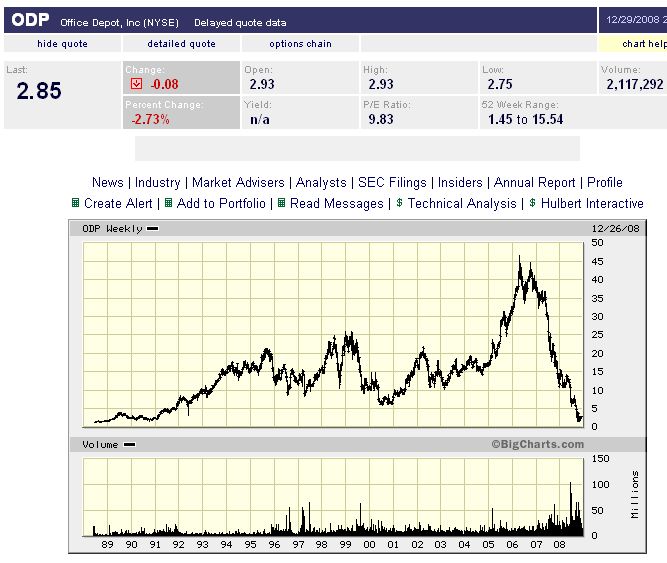This screenshot has height=563, width=667.
Task: Click the Yield value n/a
Action: tap(260, 119)
